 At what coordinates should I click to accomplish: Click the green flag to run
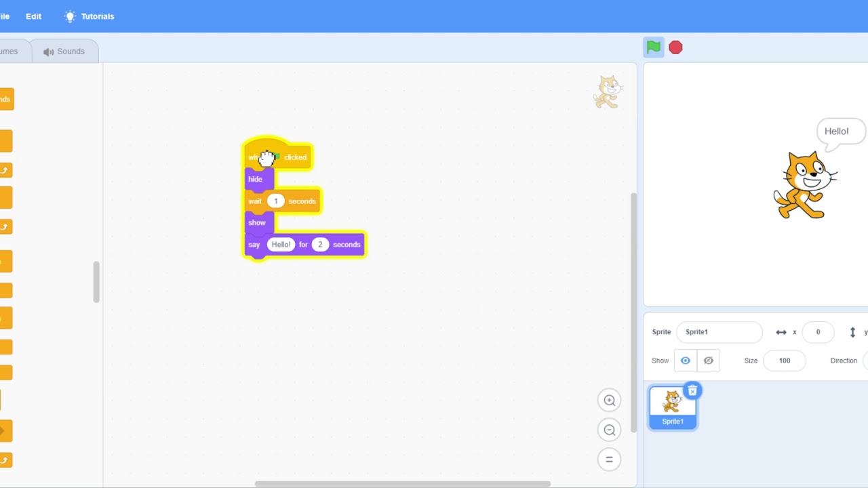coord(653,47)
